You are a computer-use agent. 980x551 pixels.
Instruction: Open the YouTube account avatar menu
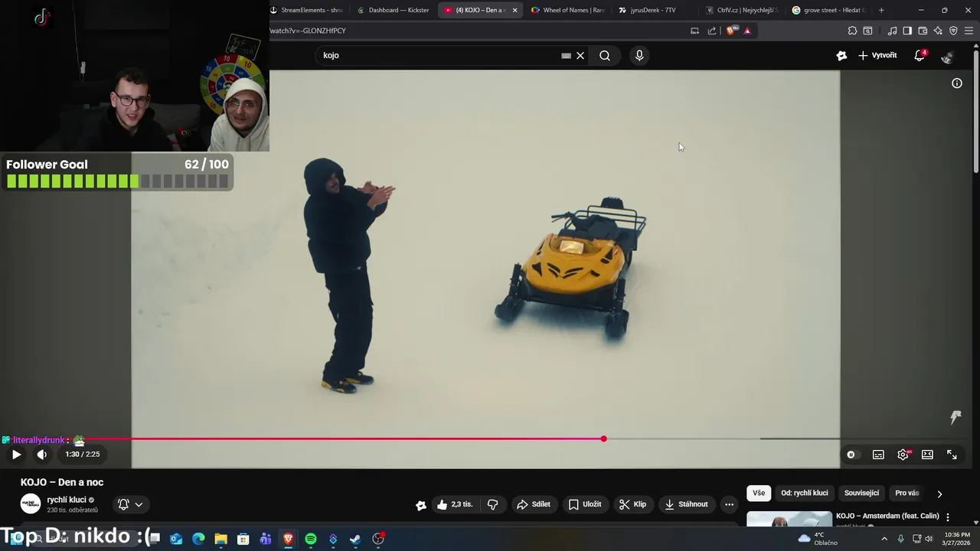(x=948, y=56)
